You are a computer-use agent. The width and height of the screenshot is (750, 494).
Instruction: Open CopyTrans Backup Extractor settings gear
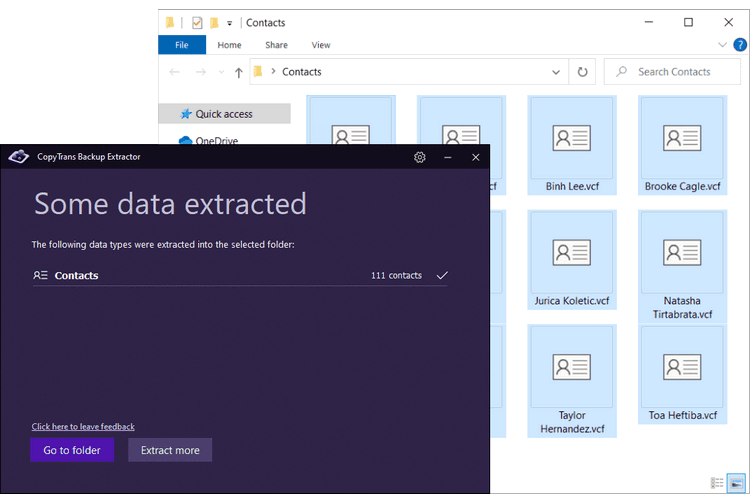pyautogui.click(x=419, y=157)
